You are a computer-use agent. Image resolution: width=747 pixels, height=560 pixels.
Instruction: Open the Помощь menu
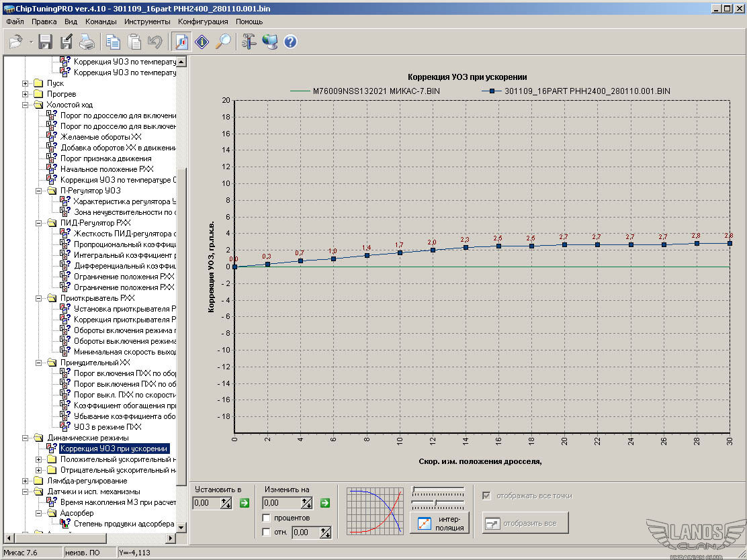249,21
